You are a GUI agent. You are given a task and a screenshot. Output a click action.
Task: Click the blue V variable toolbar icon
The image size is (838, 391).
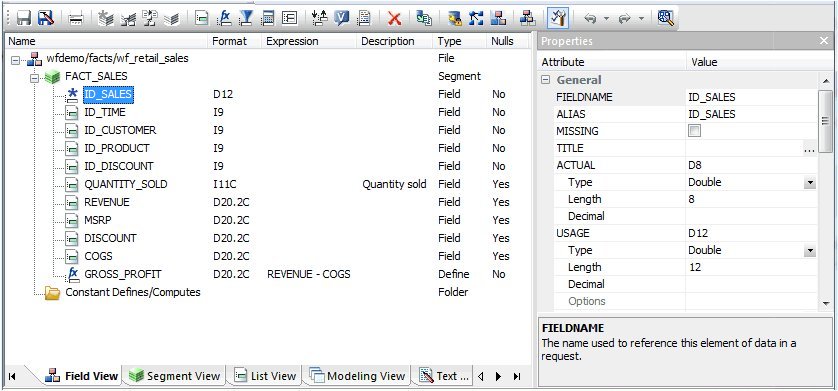tap(342, 19)
